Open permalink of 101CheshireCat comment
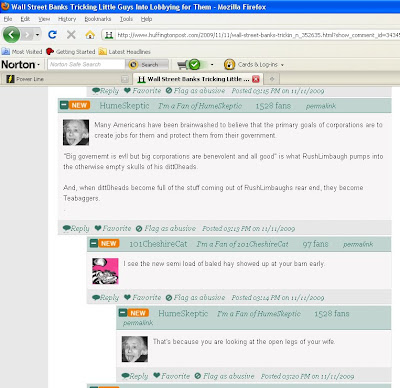The image size is (400, 388). 358,245
